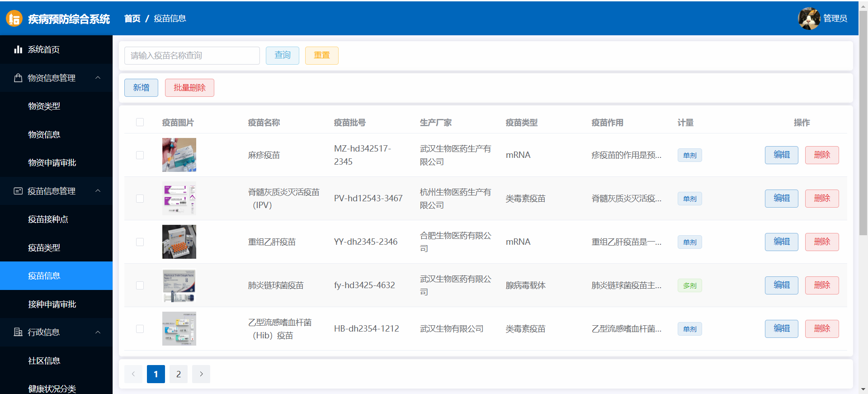Click the bag icon beside 物资信息管理

18,78
